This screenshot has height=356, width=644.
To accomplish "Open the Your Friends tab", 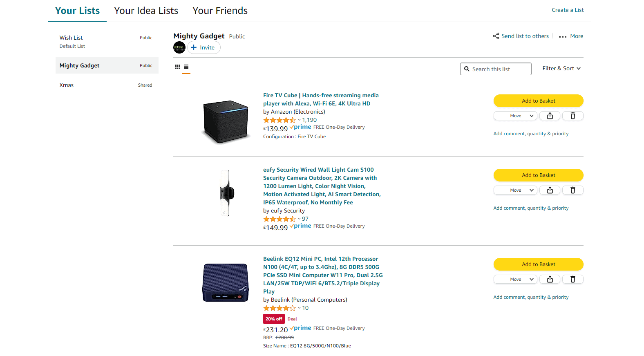I will coord(220,10).
